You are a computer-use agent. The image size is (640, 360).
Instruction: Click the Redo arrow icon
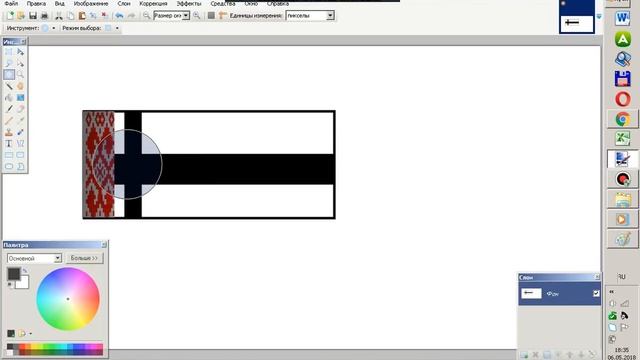pyautogui.click(x=131, y=16)
